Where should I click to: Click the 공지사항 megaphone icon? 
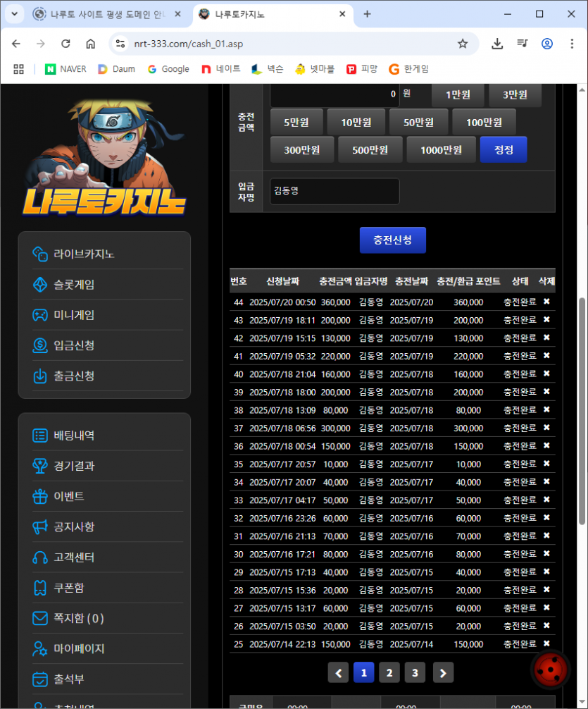pos(39,526)
